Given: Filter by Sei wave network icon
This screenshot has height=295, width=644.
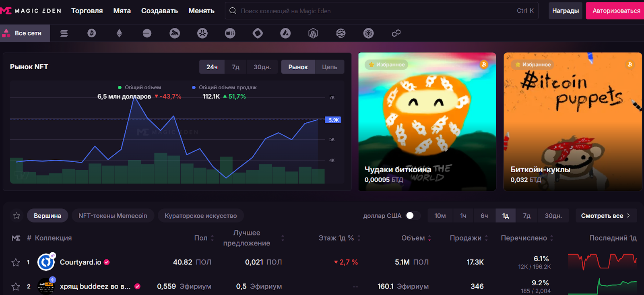Looking at the screenshot, I should (x=341, y=33).
